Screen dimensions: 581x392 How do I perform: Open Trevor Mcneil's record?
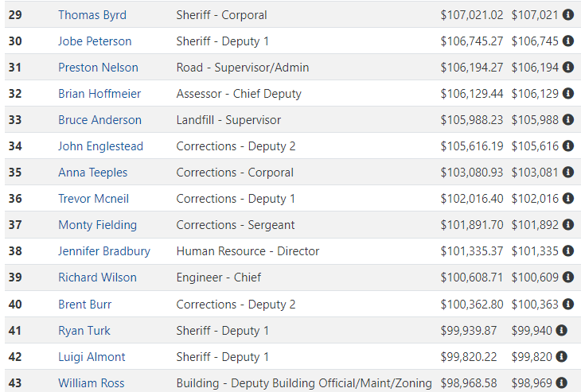tap(93, 199)
